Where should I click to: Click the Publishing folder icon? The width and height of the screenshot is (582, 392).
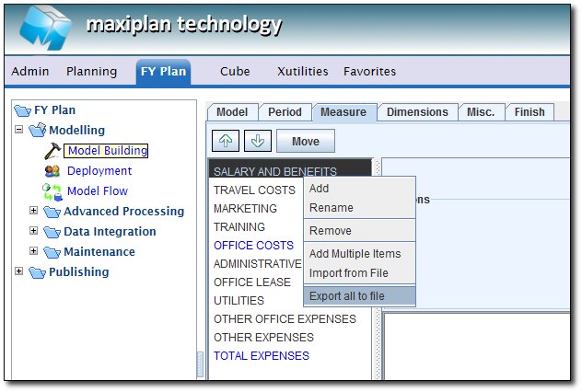[x=37, y=272]
